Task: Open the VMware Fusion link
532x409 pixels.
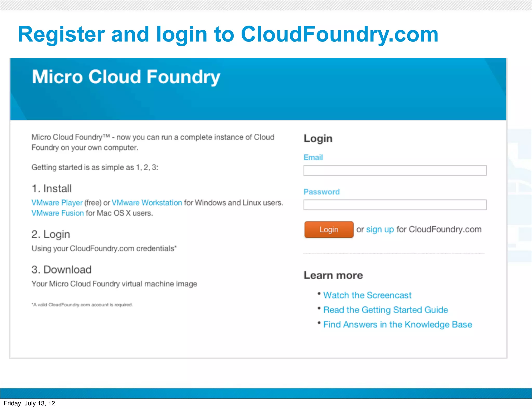Action: tap(58, 213)
